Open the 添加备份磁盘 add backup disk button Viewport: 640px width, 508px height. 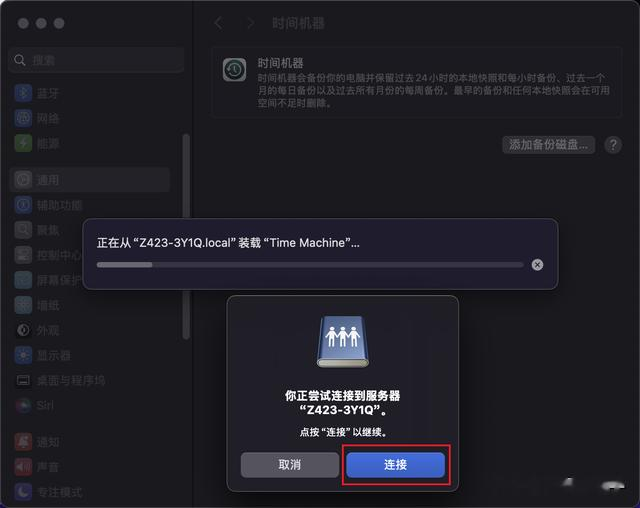pos(548,144)
